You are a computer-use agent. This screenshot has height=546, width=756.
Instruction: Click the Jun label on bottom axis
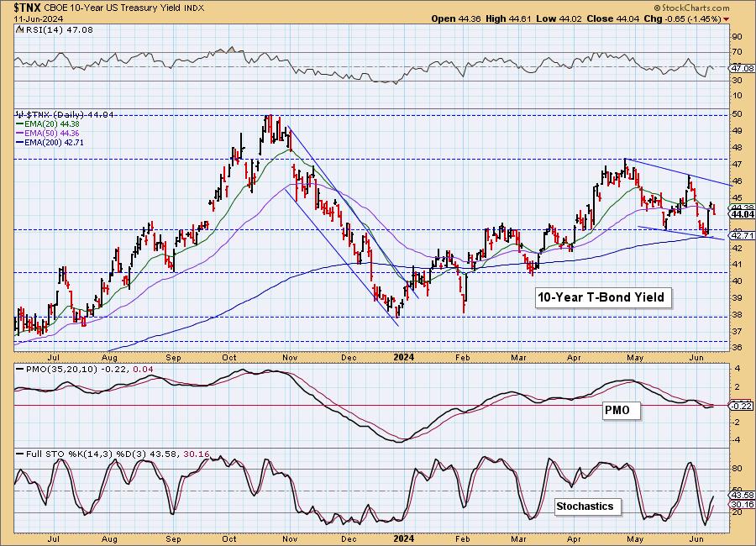click(696, 538)
